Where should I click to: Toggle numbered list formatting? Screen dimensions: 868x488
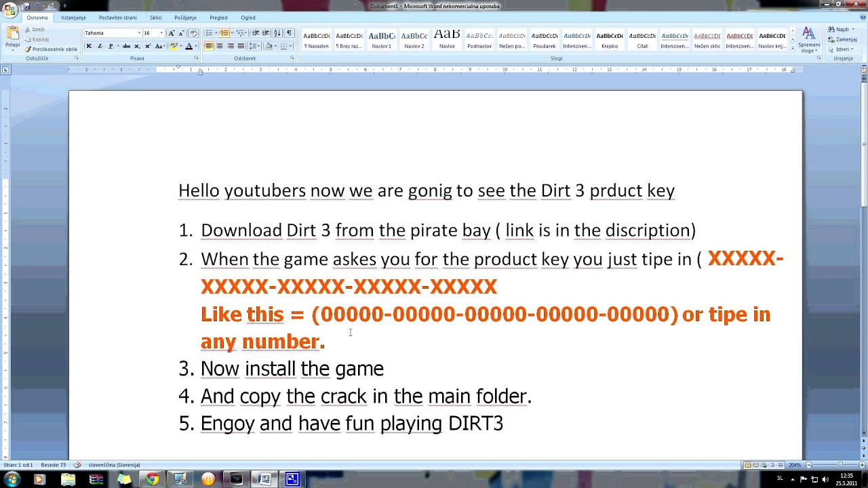225,33
